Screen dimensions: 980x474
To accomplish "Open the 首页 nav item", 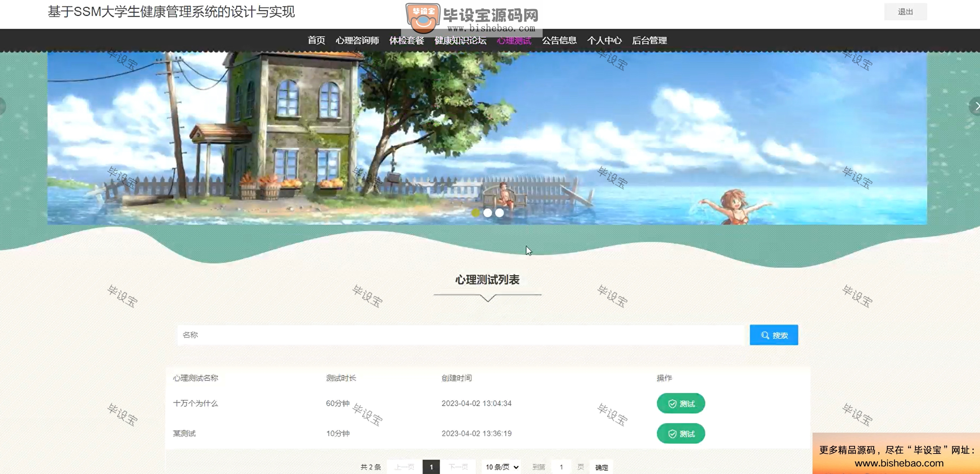I will pyautogui.click(x=316, y=40).
